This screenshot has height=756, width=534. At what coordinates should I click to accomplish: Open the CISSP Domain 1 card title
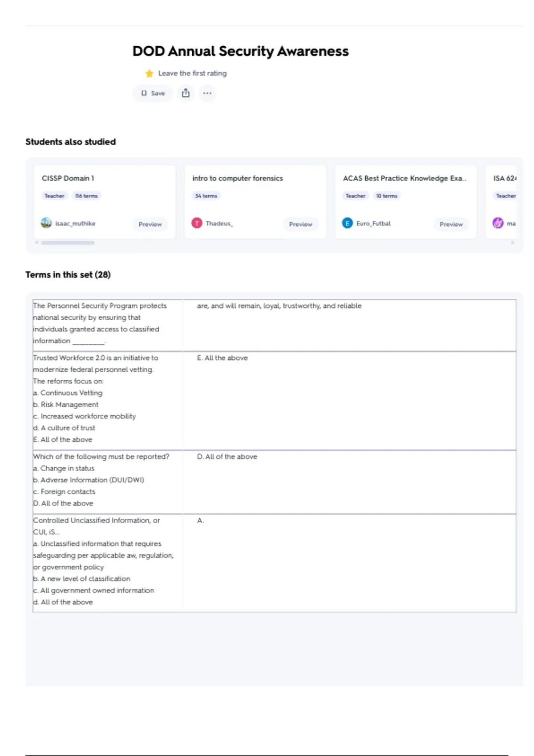coord(68,178)
